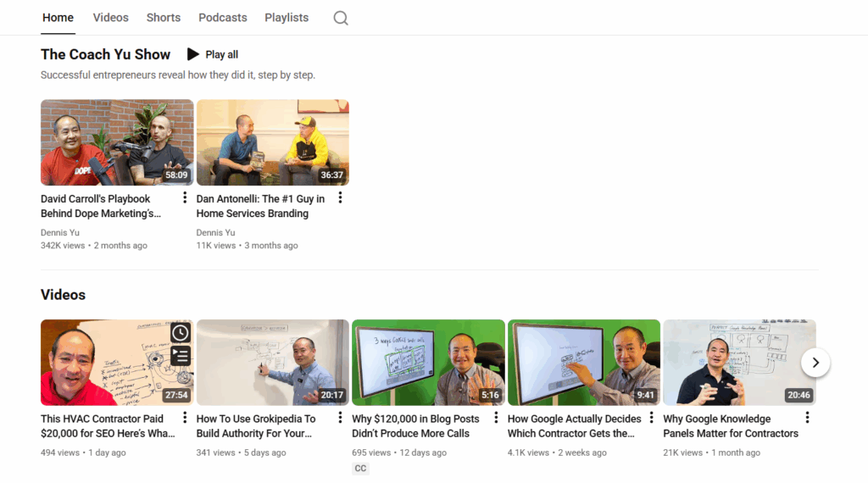Click Watch Later clock icon on HVAC thumbnail
Screen dimensions: 868x483
(181, 332)
